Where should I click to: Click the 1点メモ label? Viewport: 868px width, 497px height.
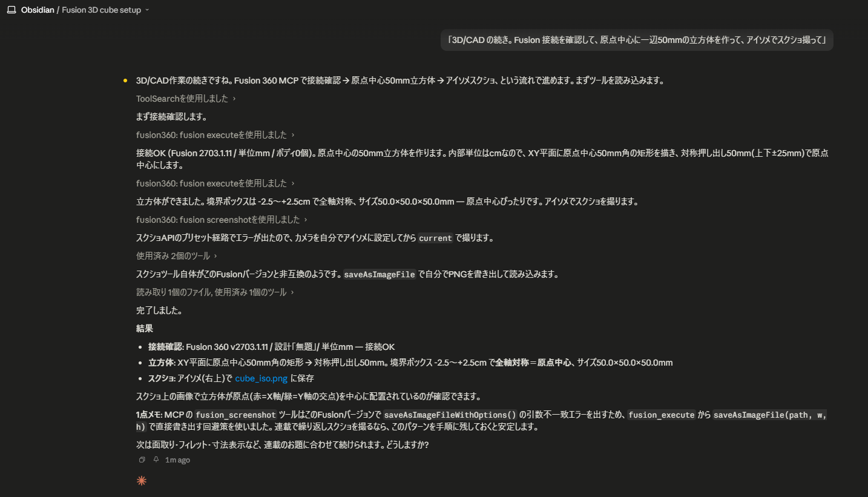tap(149, 415)
